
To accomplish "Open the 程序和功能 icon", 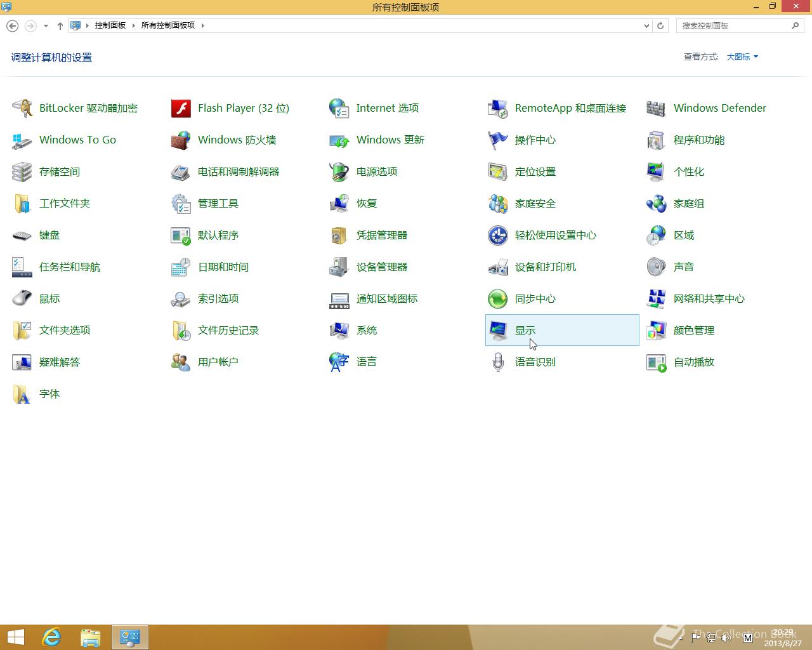I will [x=657, y=140].
